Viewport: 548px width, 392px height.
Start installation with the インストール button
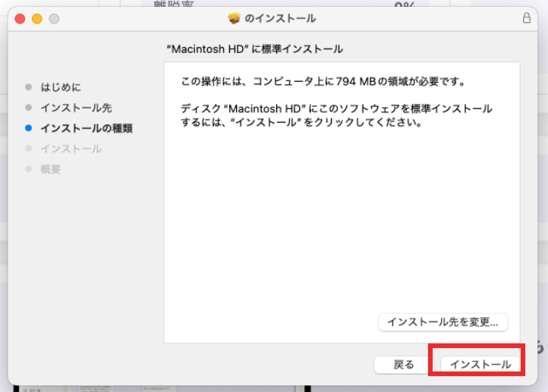tap(480, 365)
